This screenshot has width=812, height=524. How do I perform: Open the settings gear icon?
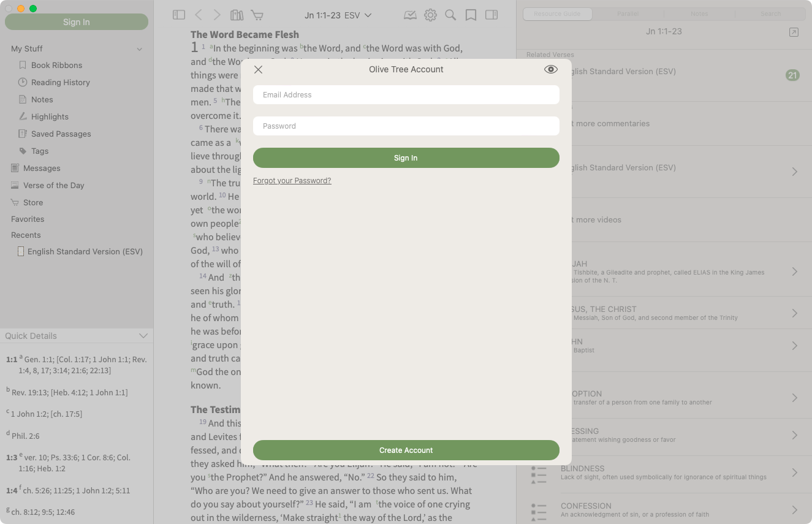point(431,15)
